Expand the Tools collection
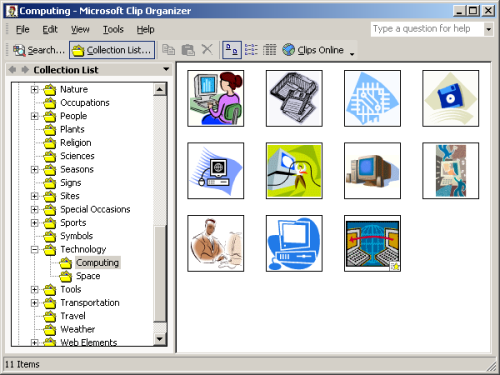500x375 pixels. [34, 289]
